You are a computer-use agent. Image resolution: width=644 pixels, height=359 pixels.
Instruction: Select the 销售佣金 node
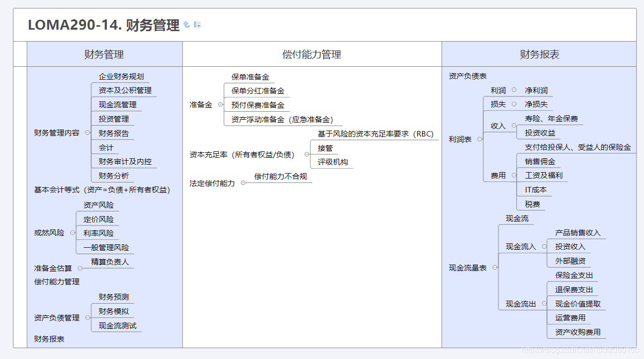(x=540, y=162)
